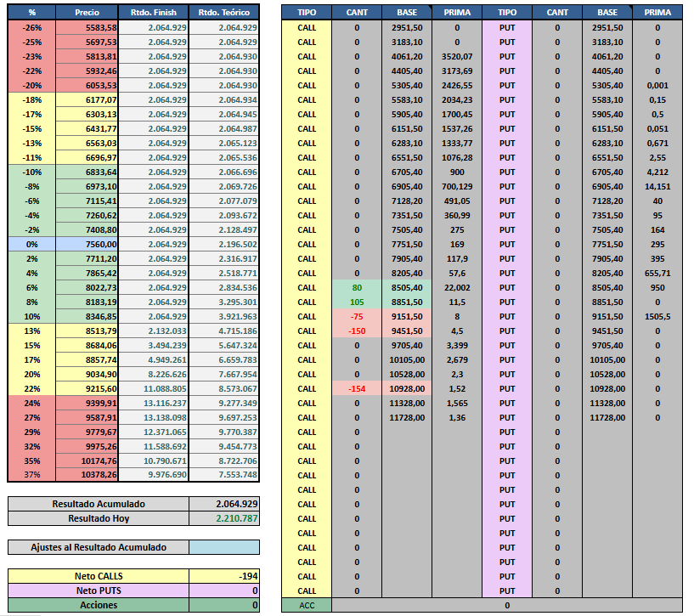
Task: Select the 0% percentage cell
Action: (x=32, y=245)
